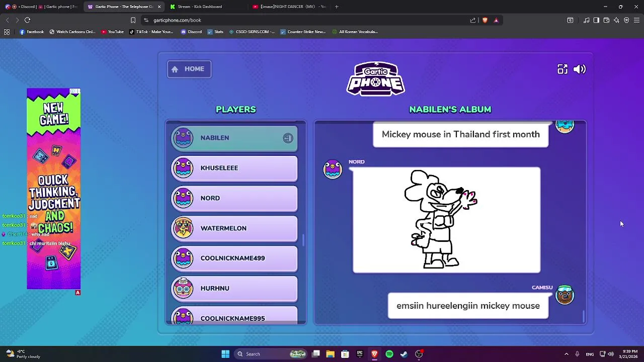
Task: Open the bookmarks apps grid icon
Action: coord(7,32)
